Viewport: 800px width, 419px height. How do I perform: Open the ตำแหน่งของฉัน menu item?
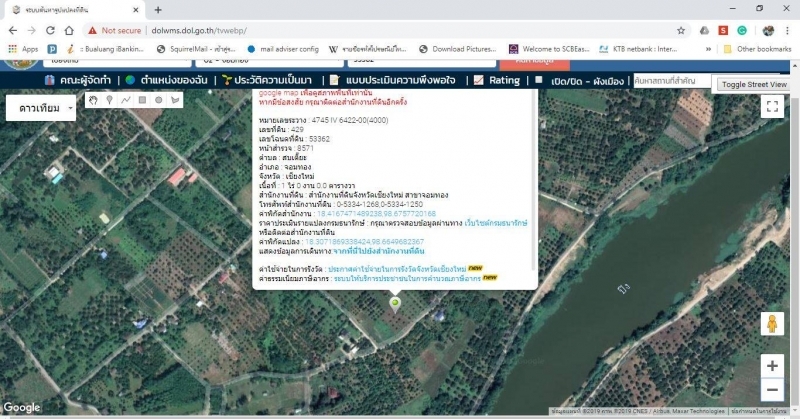pyautogui.click(x=169, y=80)
